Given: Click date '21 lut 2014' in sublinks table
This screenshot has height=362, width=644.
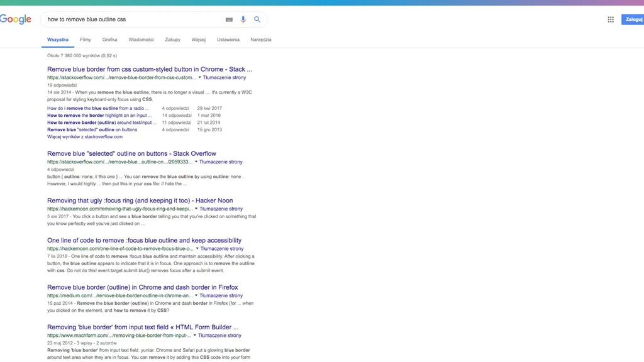Looking at the screenshot, I should pyautogui.click(x=209, y=123).
